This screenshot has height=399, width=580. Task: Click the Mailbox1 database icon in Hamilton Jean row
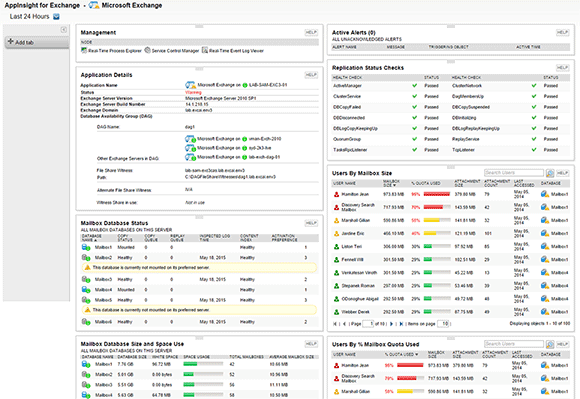544,194
